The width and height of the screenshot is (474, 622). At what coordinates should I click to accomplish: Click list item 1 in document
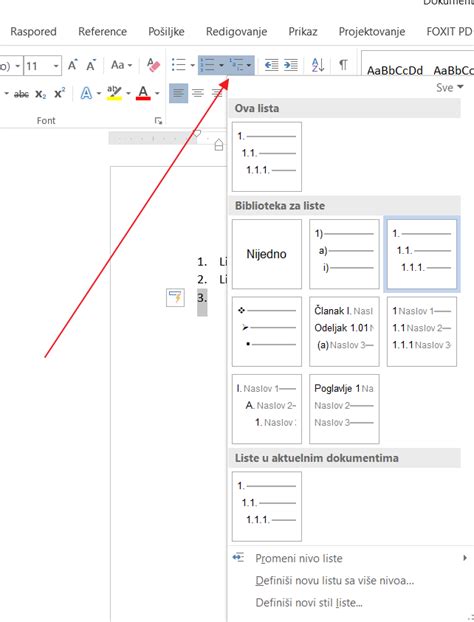coord(212,262)
